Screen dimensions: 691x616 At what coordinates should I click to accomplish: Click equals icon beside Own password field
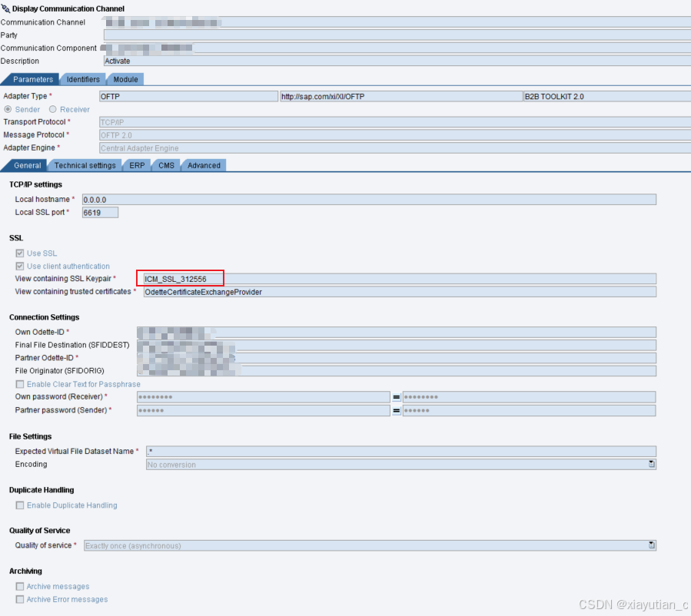pos(396,397)
